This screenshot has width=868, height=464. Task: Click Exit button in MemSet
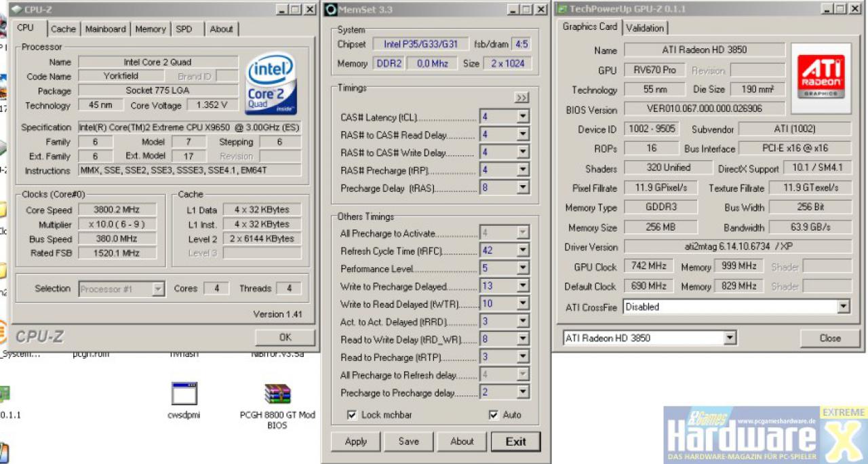(515, 442)
